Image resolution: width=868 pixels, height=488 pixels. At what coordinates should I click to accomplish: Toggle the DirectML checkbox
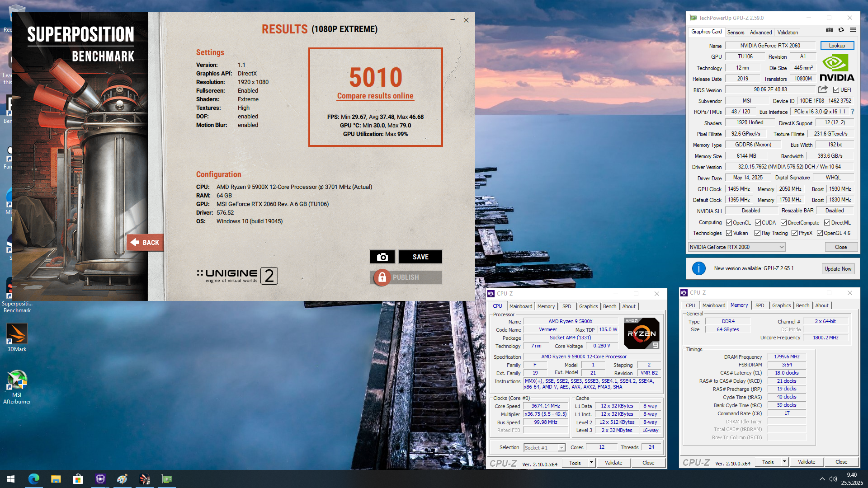827,223
